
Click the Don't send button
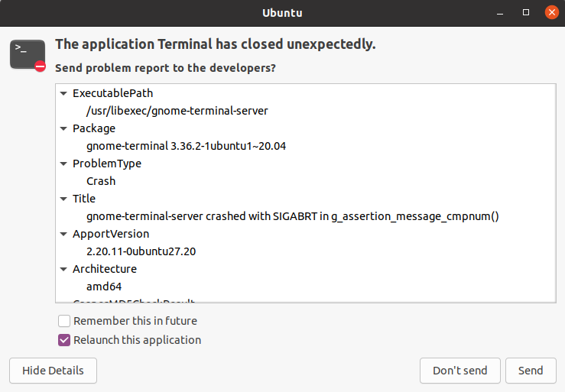pyautogui.click(x=459, y=371)
